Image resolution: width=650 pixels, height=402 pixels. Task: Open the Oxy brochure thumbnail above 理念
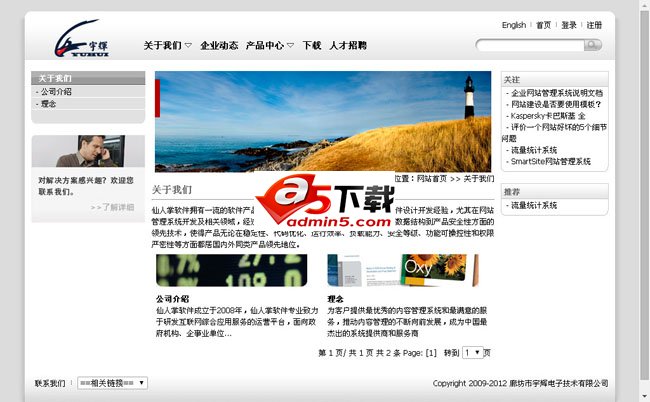[x=403, y=270]
